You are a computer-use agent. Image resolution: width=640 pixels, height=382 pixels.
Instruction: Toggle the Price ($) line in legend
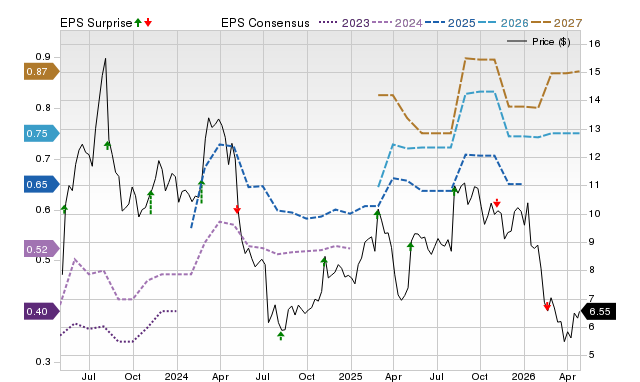click(539, 42)
